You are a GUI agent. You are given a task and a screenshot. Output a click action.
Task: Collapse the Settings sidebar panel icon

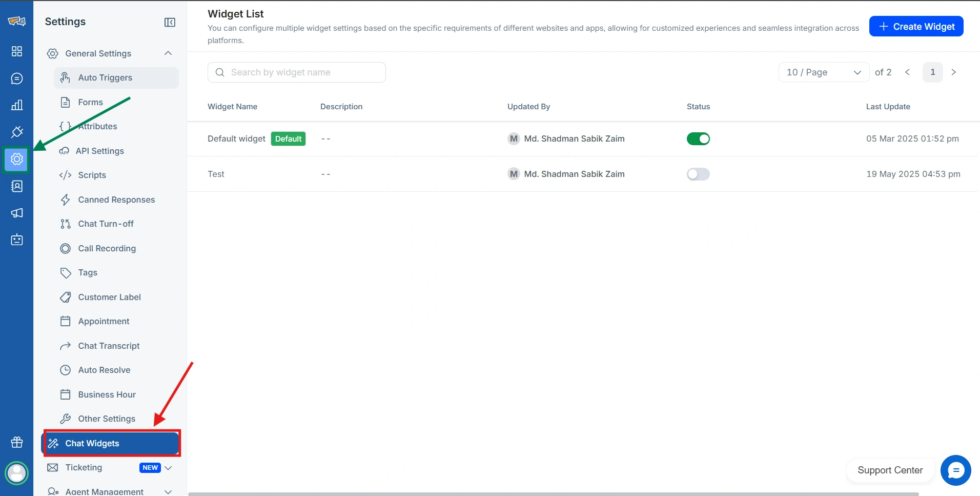170,22
